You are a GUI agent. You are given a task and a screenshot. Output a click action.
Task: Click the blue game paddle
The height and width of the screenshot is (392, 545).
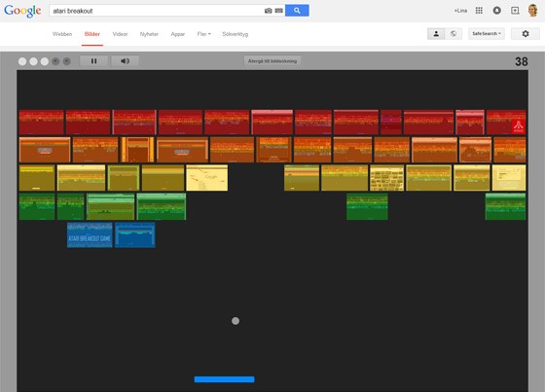[x=224, y=379]
